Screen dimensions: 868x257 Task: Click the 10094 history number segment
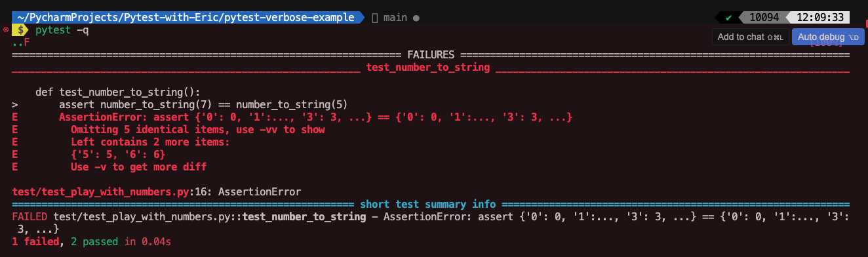click(764, 18)
